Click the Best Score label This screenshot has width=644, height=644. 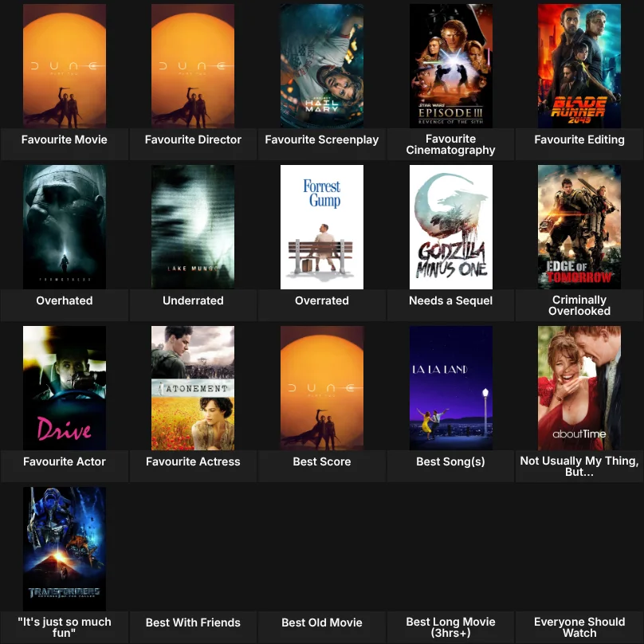(x=322, y=461)
